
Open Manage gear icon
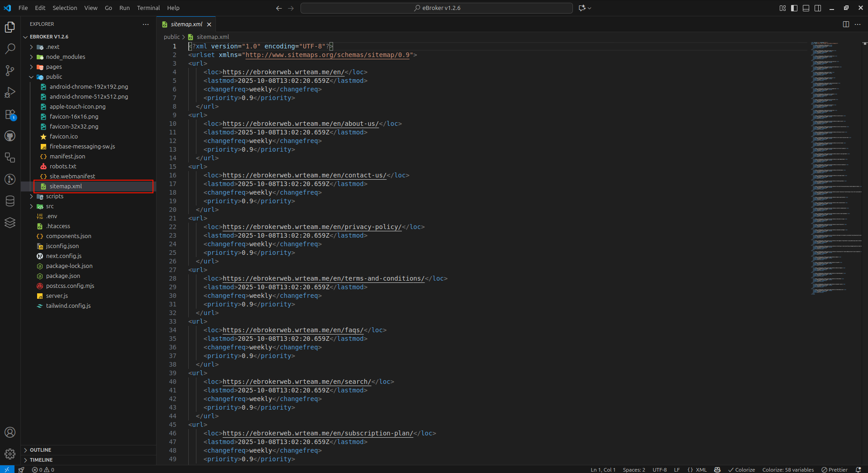point(10,454)
